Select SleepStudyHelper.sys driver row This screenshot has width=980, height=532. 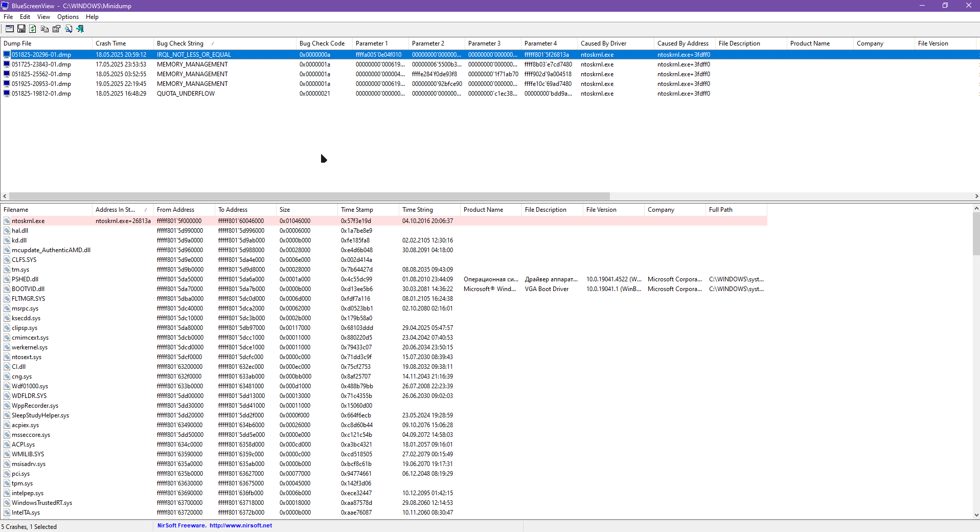tap(40, 415)
